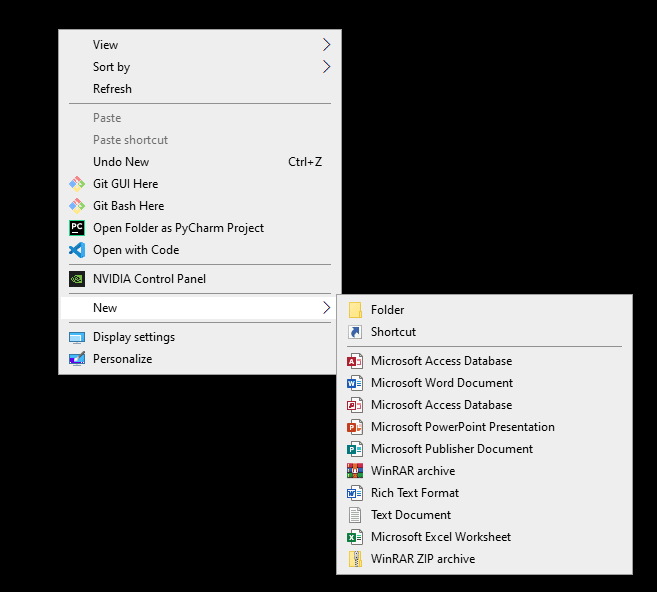
Task: Click the greyed-out Paste entry
Action: 200,118
